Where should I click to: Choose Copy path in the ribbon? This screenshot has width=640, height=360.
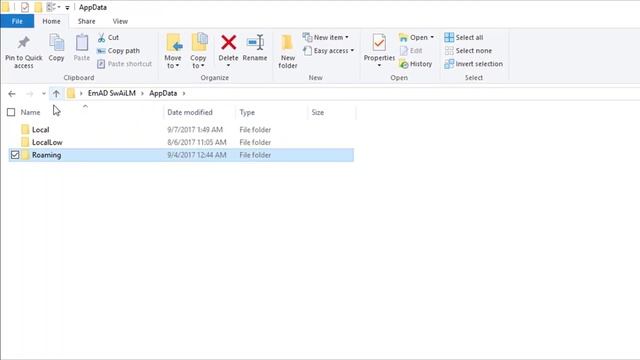pyautogui.click(x=118, y=51)
